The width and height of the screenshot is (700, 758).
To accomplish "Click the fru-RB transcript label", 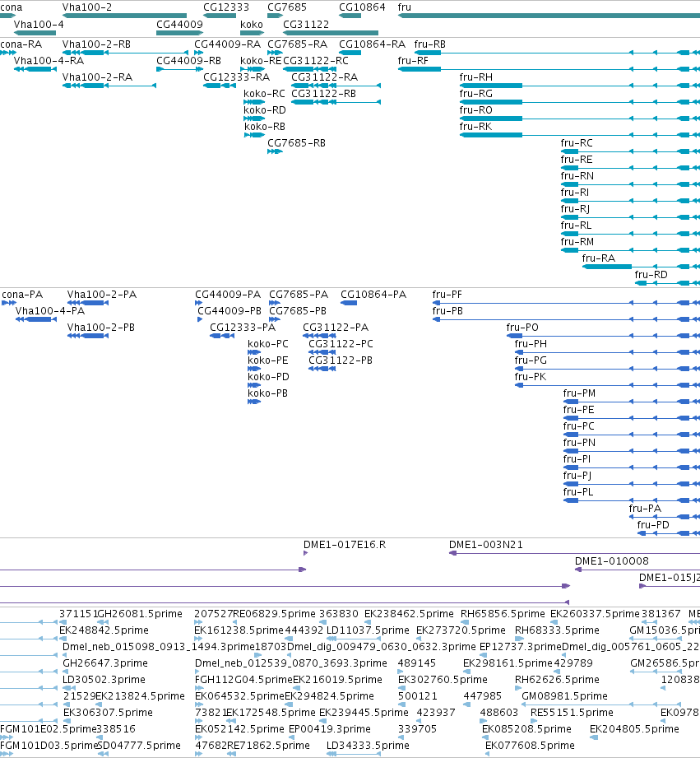I will pos(430,44).
